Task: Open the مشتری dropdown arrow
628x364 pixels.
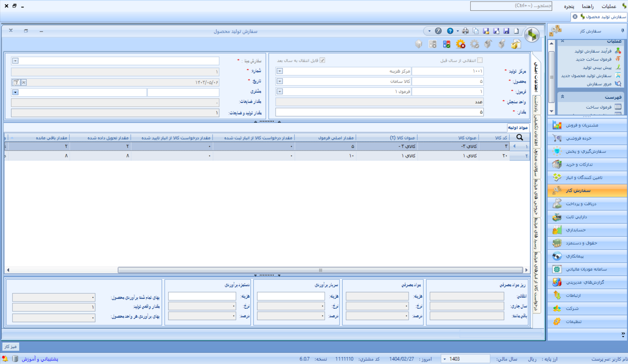Action: (x=15, y=92)
